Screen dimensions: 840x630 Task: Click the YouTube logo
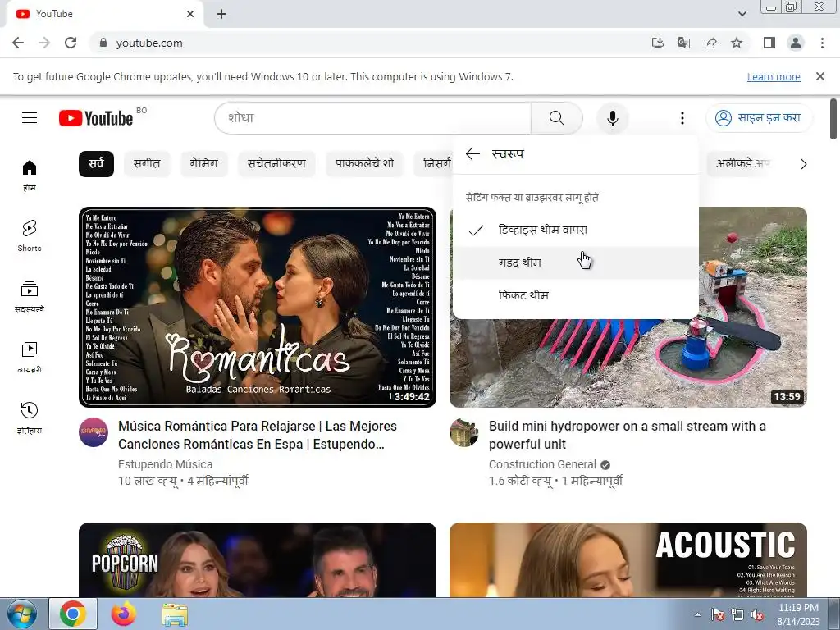[96, 118]
